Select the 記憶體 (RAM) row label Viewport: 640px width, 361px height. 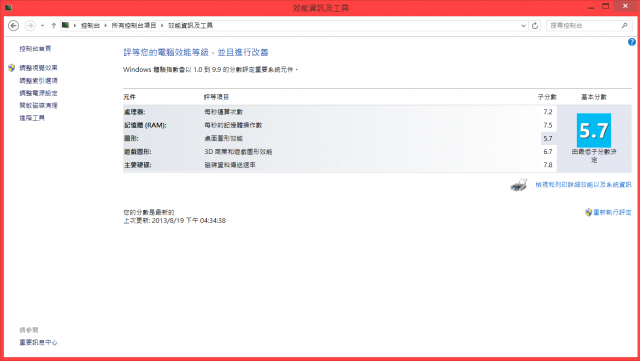click(145, 125)
